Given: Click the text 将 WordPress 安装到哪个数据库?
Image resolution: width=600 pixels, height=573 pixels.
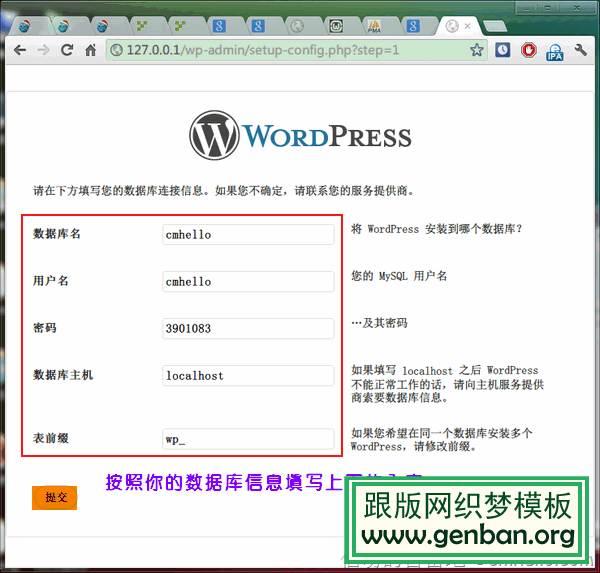Looking at the screenshot, I should (x=437, y=229).
